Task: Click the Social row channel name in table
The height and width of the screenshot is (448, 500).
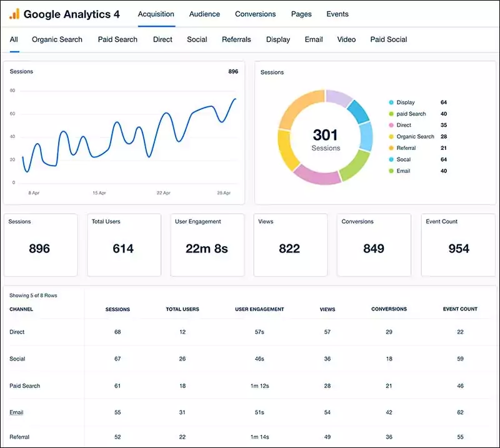Action: 17,359
